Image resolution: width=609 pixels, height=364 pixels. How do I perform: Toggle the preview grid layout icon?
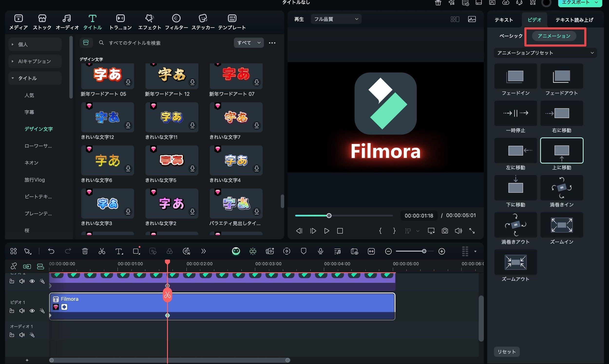click(x=455, y=19)
